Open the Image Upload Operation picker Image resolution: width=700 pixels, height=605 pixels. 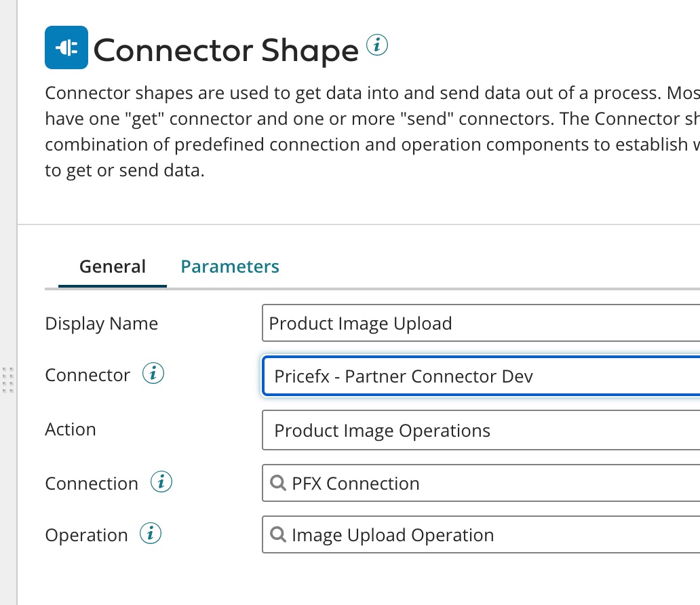coord(475,534)
